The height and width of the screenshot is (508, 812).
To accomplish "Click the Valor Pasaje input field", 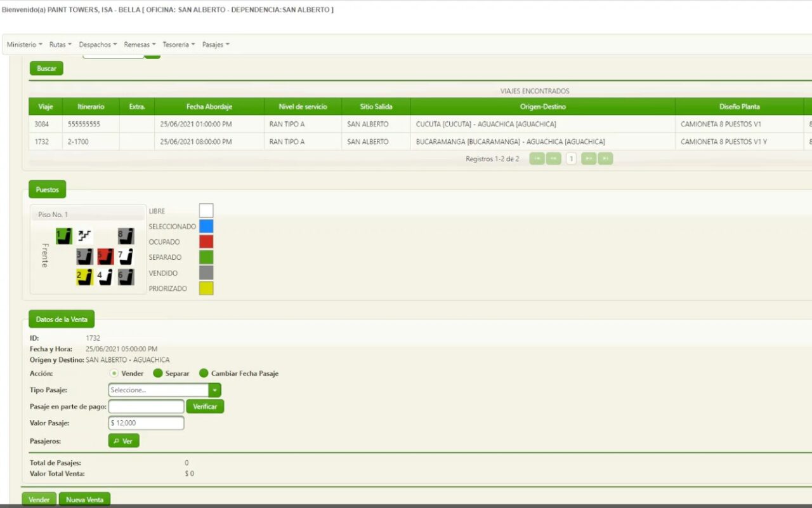I will [x=147, y=423].
